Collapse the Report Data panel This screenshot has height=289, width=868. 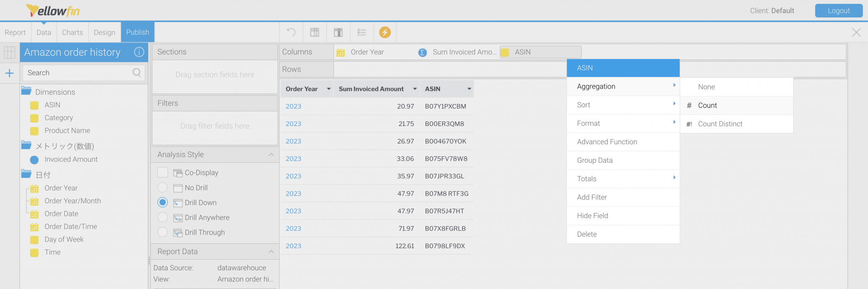coord(271,252)
